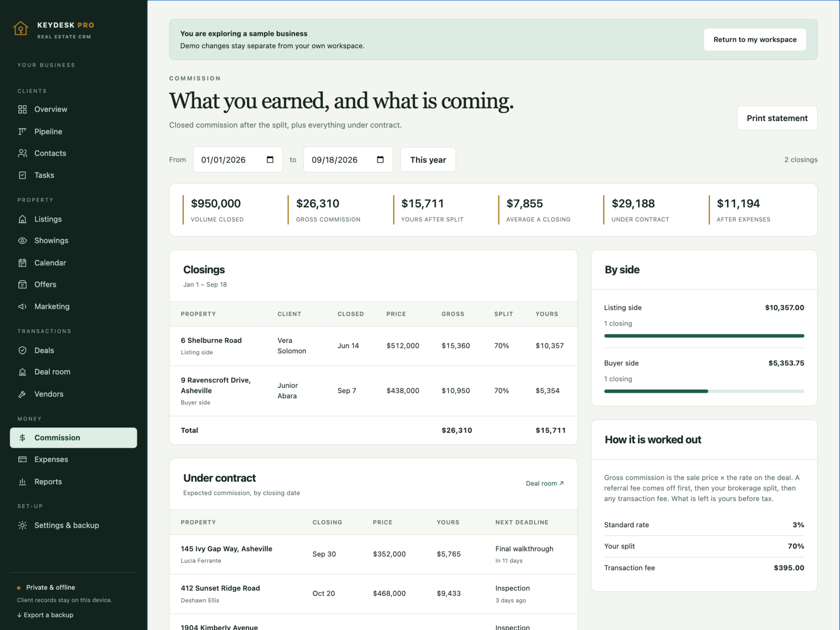Click the Calendar icon in sidebar
The image size is (840, 630).
point(22,263)
